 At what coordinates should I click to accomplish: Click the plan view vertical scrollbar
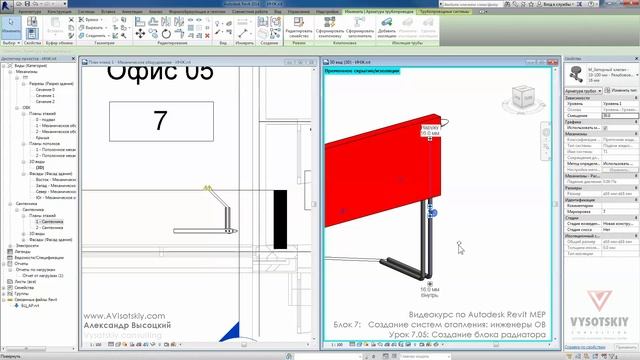coord(314,204)
